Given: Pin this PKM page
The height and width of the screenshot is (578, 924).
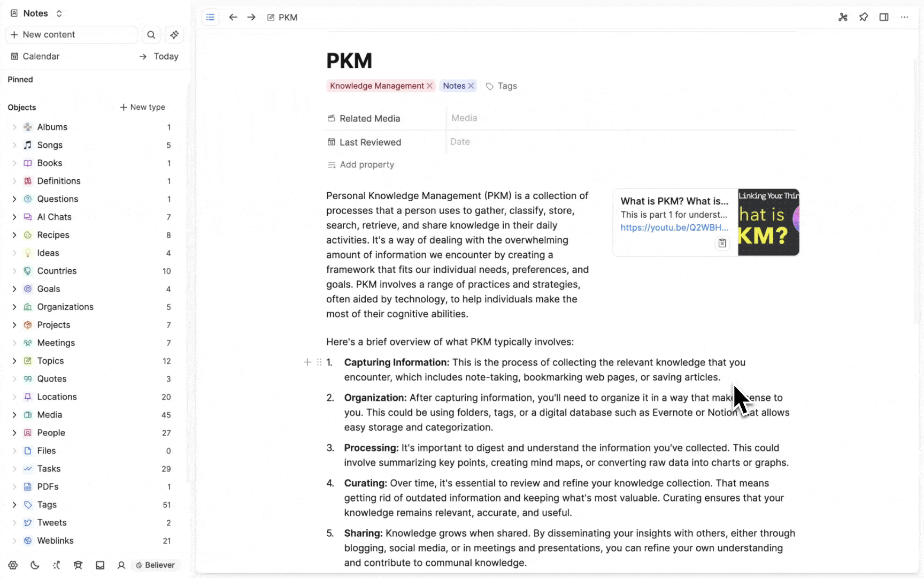Looking at the screenshot, I should [x=863, y=17].
